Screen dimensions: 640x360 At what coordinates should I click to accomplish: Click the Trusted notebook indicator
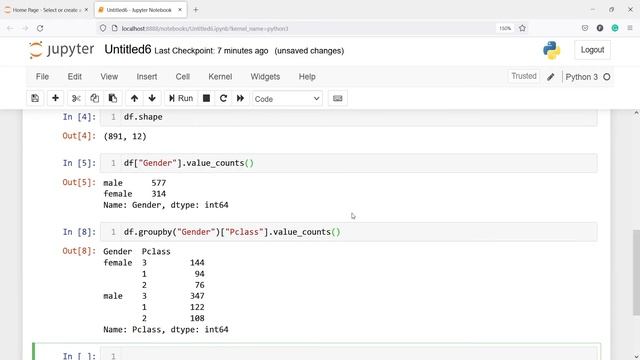tap(524, 76)
